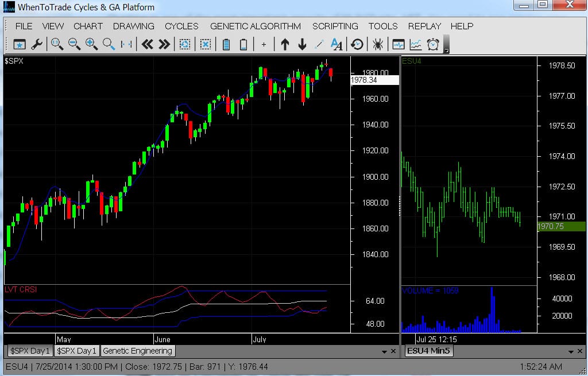Select the $SPX Day1 chart tab
This screenshot has height=376, width=588.
(29, 351)
